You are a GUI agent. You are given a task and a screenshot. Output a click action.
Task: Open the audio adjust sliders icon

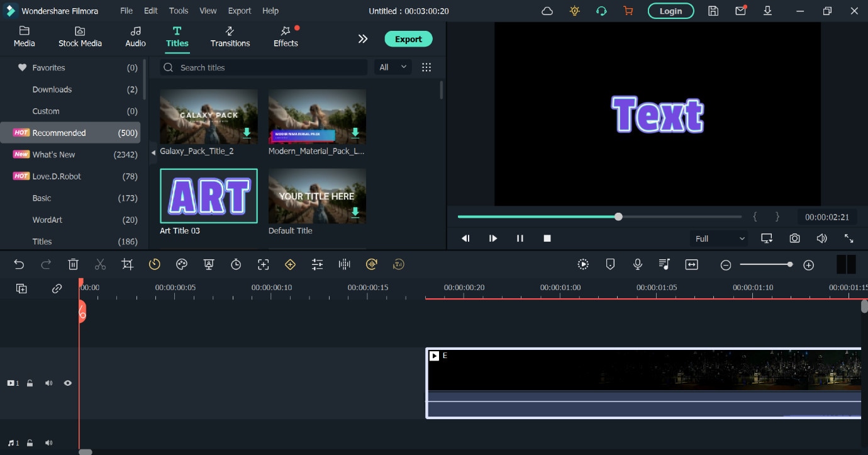317,265
